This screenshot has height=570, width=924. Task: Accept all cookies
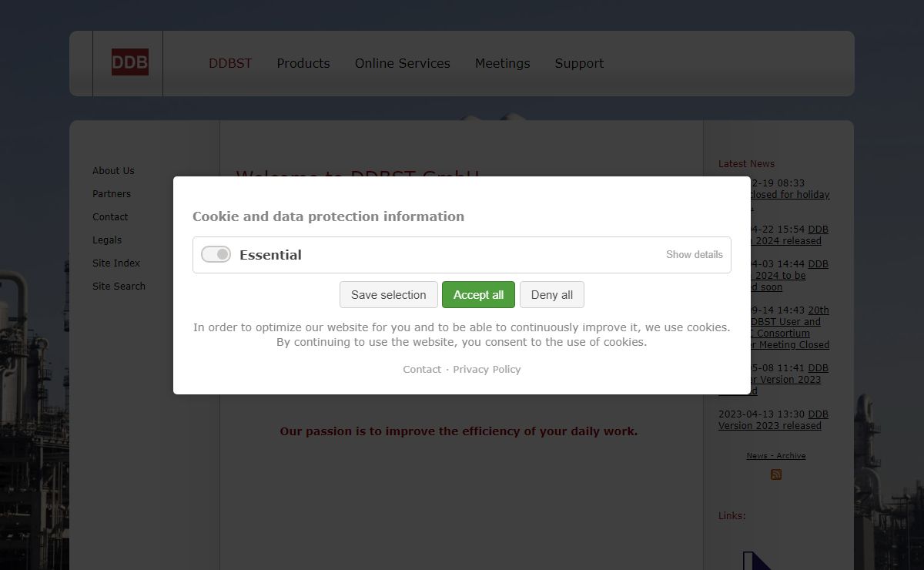[478, 295]
